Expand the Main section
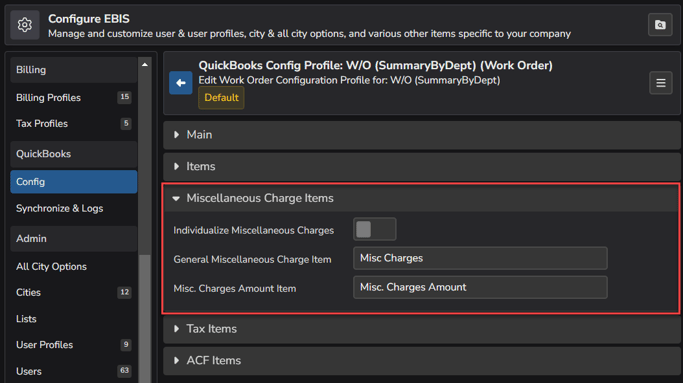Image resolution: width=683 pixels, height=383 pixels. coord(421,135)
